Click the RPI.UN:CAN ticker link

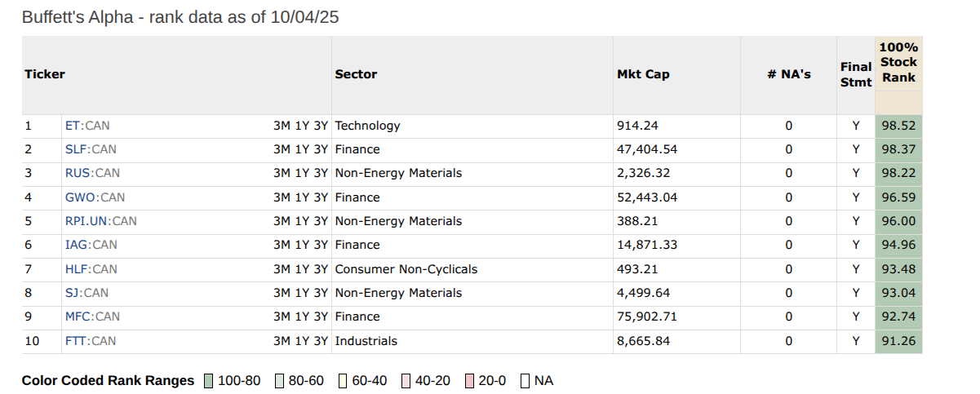100,221
